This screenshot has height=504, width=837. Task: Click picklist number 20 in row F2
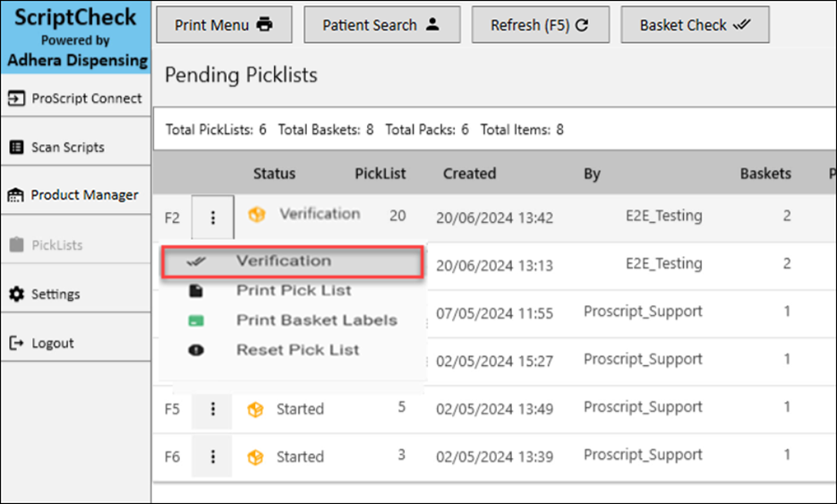[397, 216]
